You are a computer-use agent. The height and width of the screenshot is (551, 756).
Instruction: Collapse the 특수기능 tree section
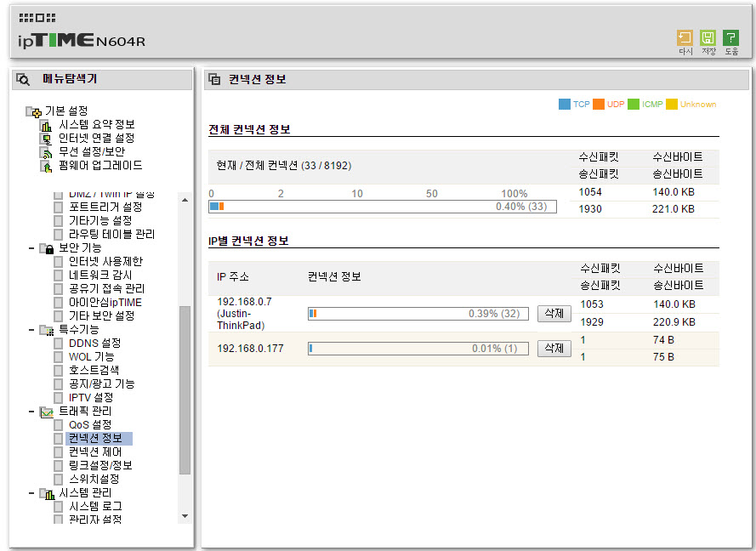(x=31, y=330)
